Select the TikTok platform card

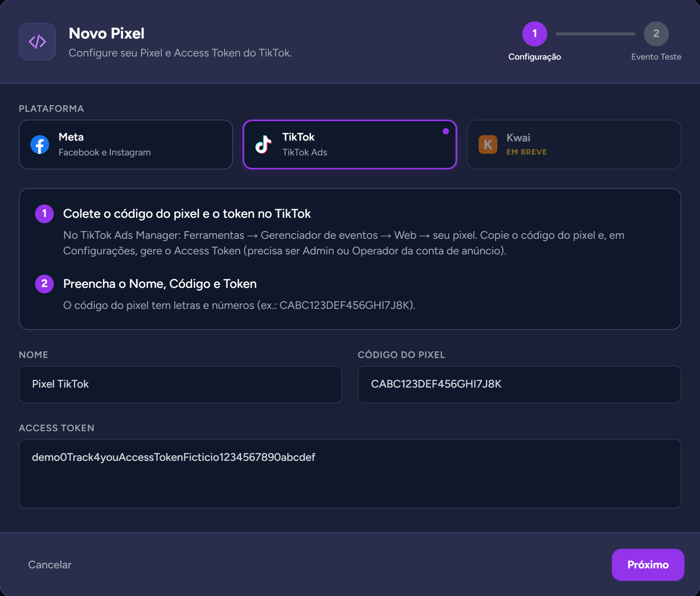pos(350,144)
